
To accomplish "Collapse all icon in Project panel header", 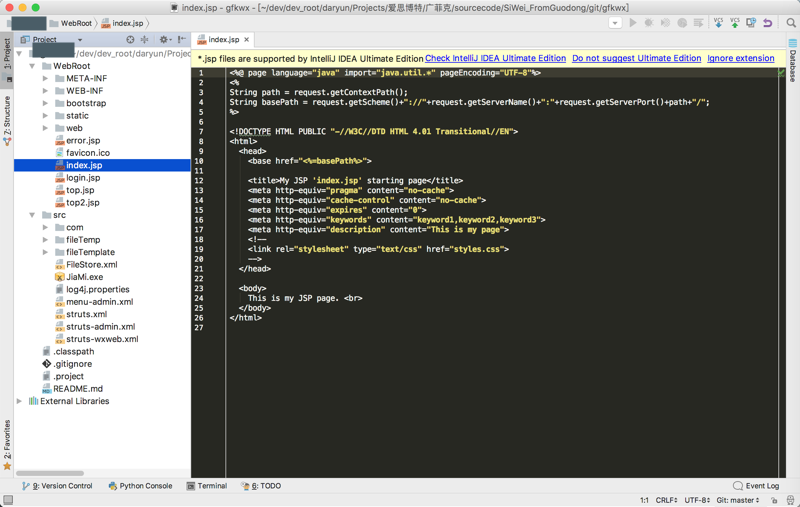I will 144,39.
